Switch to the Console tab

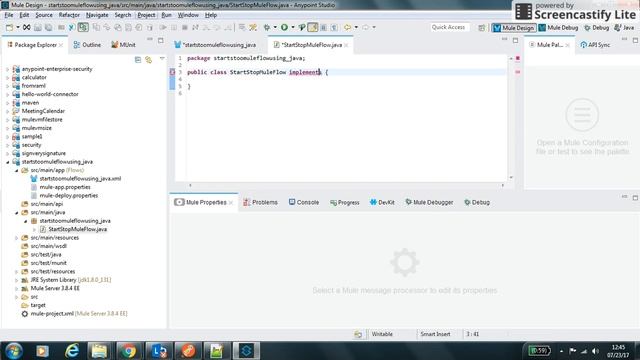point(304,202)
